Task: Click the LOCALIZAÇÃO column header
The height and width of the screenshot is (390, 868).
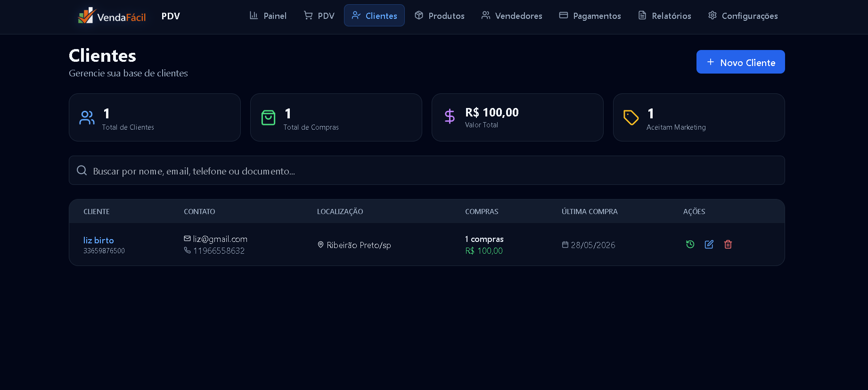Action: click(340, 211)
